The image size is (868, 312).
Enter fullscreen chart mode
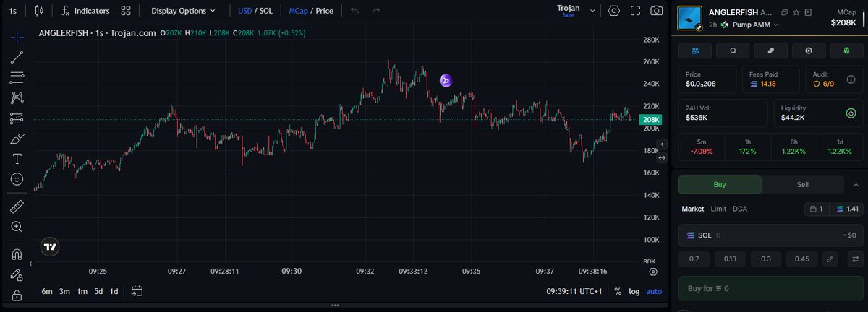tap(636, 11)
